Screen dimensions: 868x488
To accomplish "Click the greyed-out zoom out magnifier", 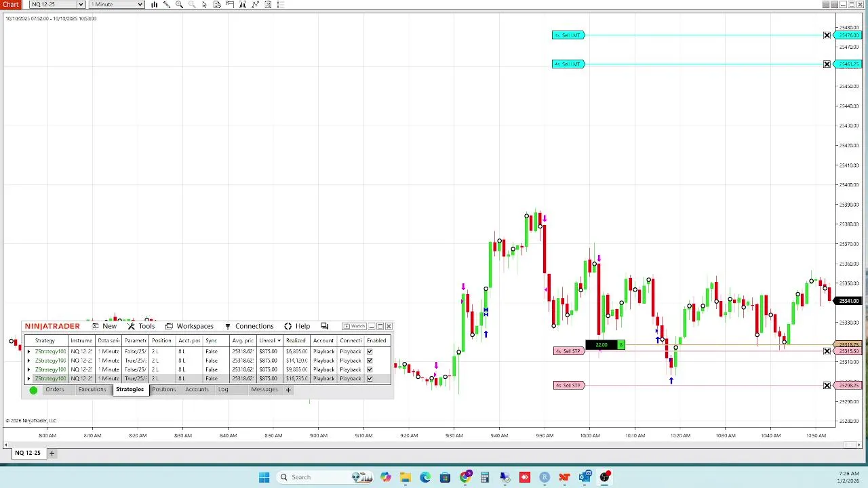I will (192, 5).
